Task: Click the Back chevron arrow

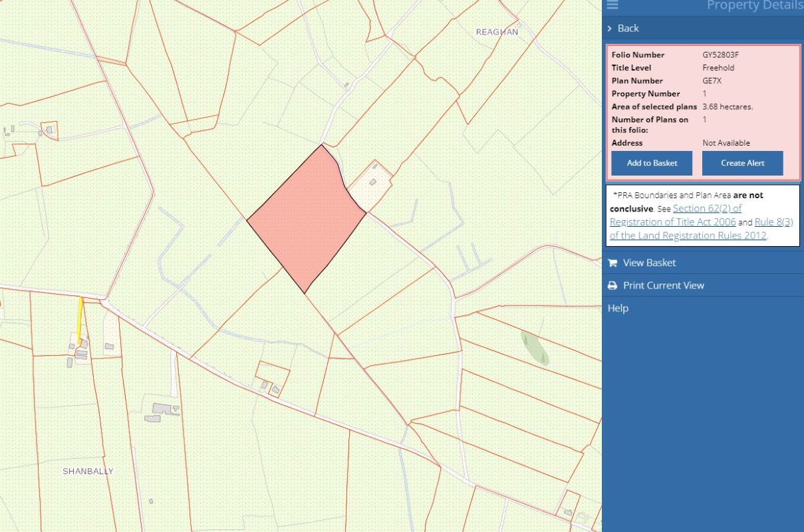Action: point(609,28)
